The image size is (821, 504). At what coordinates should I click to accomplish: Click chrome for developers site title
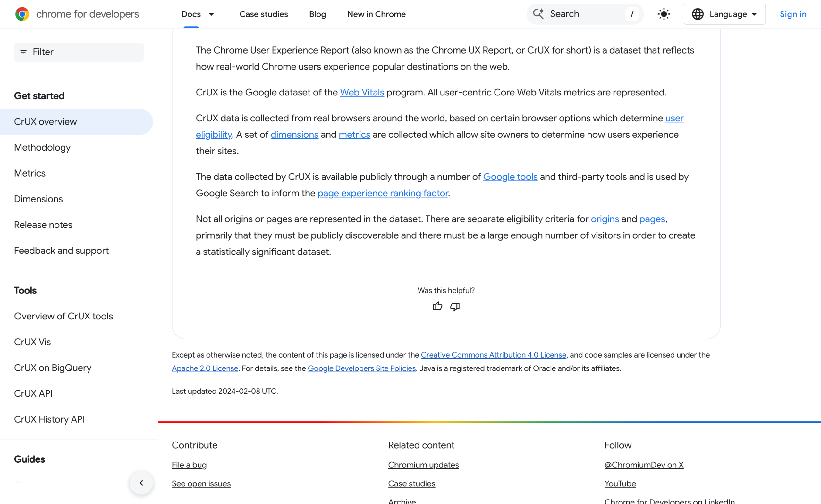(x=88, y=14)
